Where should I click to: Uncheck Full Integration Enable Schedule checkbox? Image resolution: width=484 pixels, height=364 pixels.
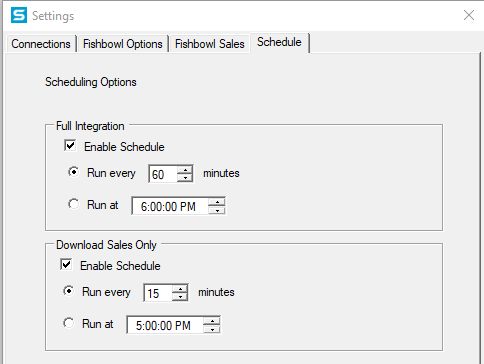70,145
